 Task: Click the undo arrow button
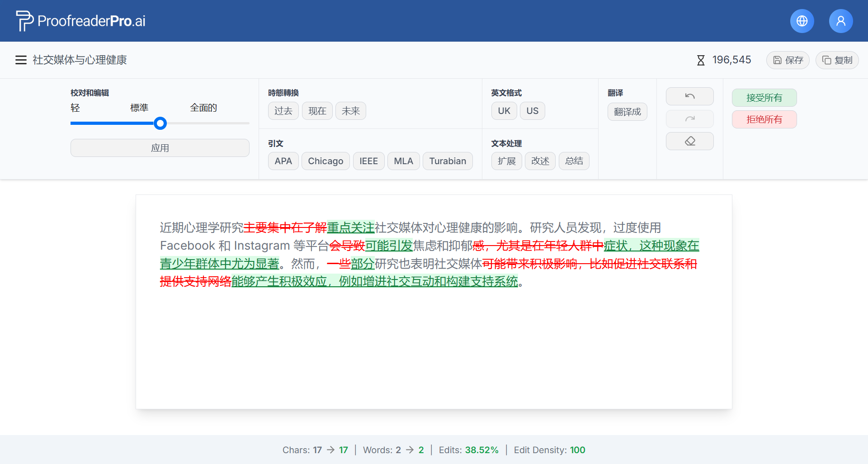point(689,96)
